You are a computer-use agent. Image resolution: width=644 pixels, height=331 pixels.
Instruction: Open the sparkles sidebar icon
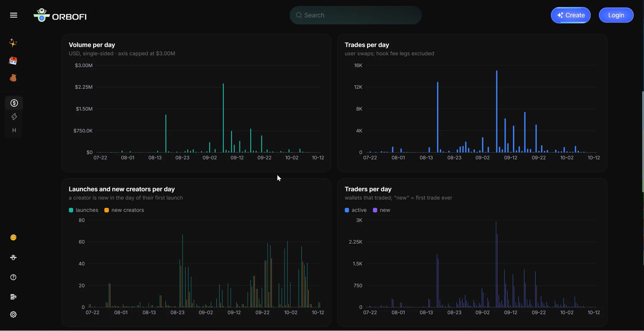13,42
